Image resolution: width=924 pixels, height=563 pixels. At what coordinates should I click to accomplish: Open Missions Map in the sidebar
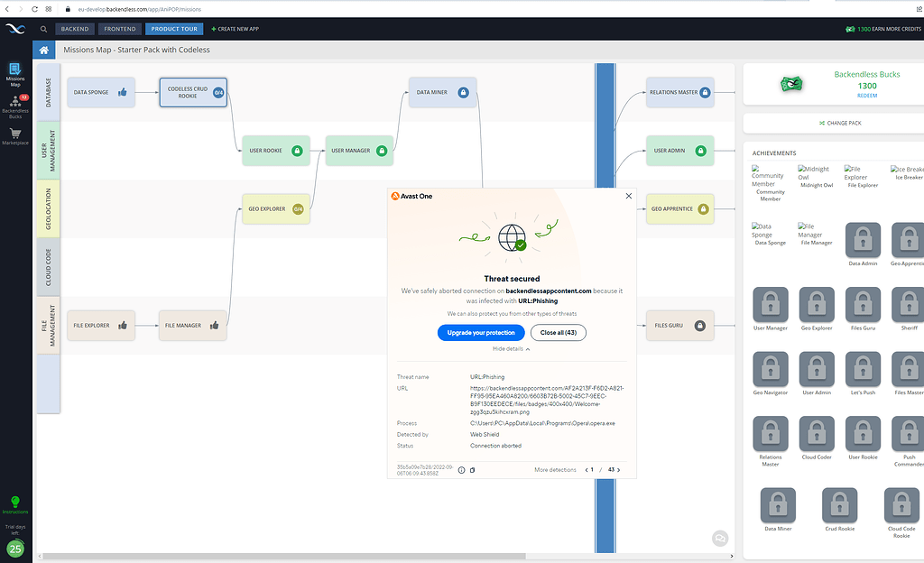(x=15, y=75)
